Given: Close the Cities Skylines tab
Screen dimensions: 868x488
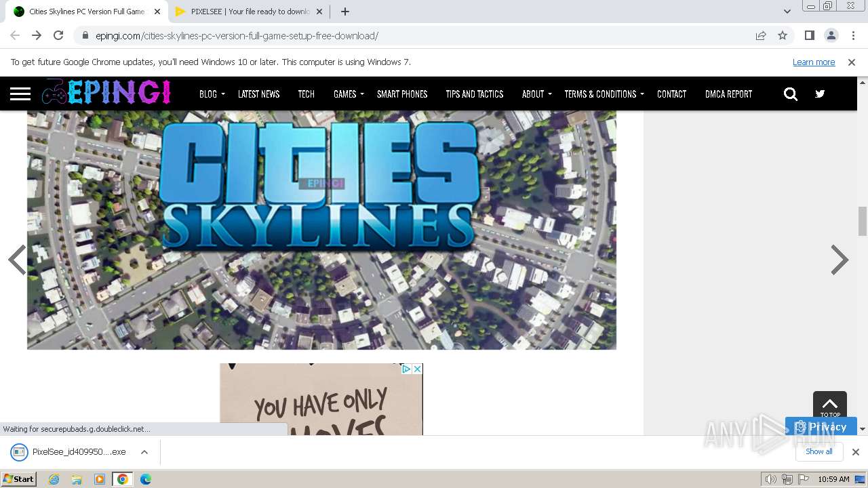Looking at the screenshot, I should 157,12.
